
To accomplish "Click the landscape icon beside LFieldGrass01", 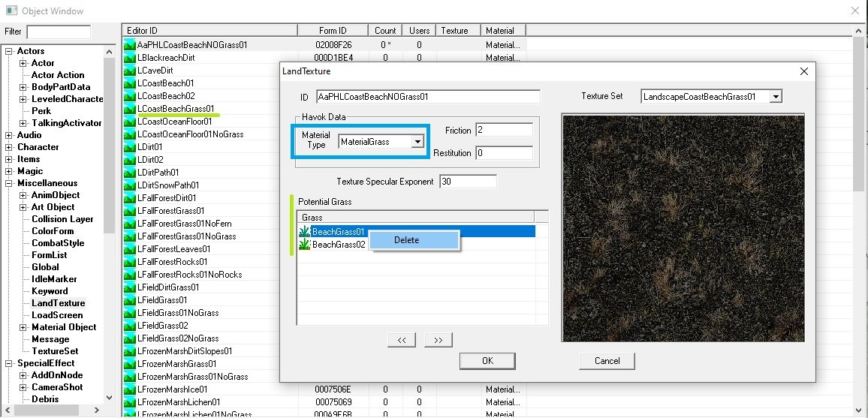I will pyautogui.click(x=130, y=299).
